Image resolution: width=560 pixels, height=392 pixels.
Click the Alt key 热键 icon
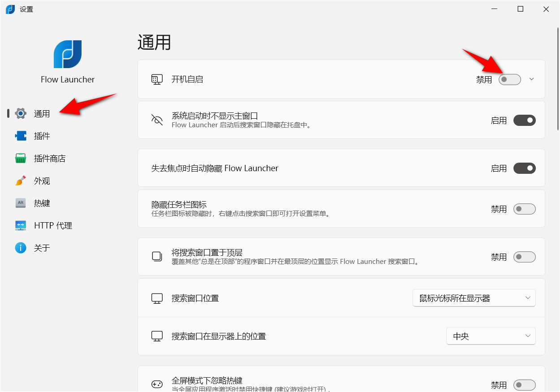21,203
